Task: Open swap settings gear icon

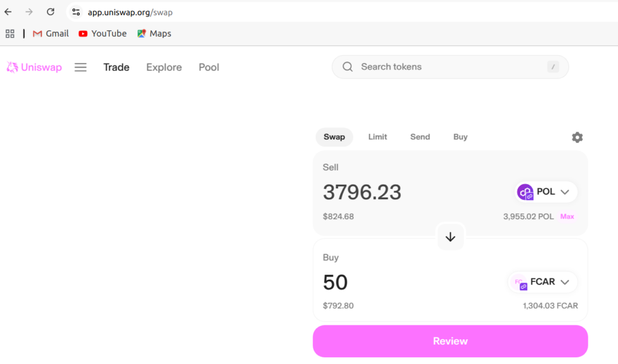Action: (578, 137)
